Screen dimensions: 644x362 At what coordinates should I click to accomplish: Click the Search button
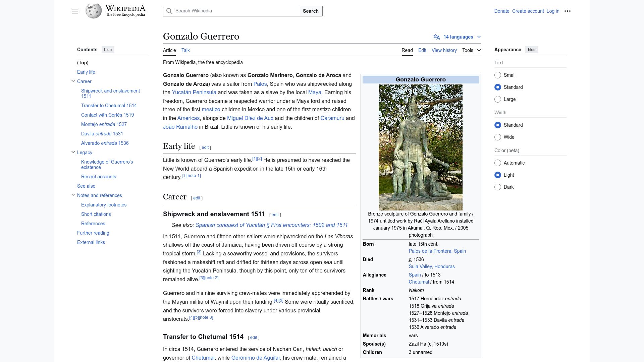311,11
